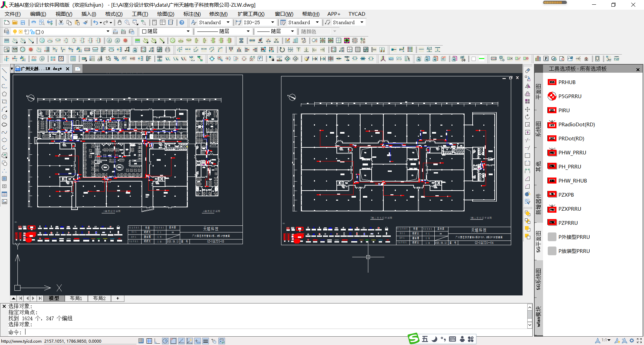
Task: Click the Paste clipboard icon
Action: tap(77, 22)
